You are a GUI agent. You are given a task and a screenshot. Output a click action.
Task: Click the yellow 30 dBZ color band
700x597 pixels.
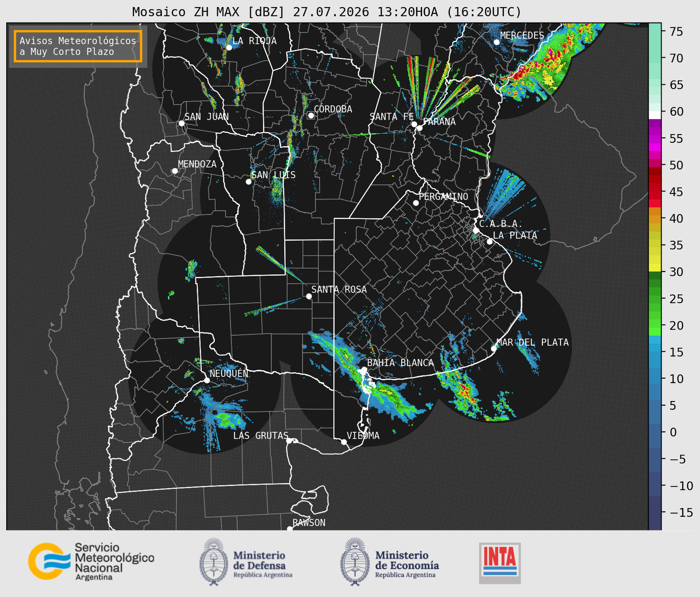[655, 268]
